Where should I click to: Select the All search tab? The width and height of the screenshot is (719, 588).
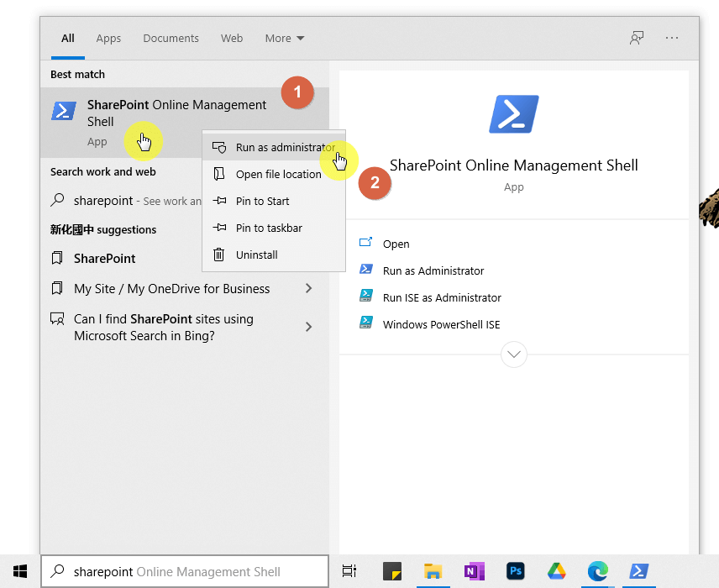68,38
